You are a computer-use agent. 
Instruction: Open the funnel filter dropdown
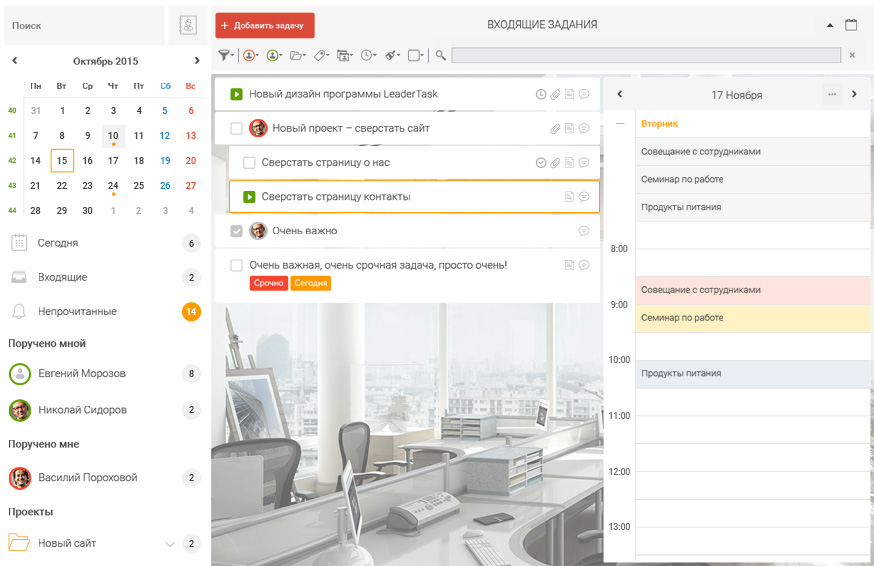pos(226,55)
